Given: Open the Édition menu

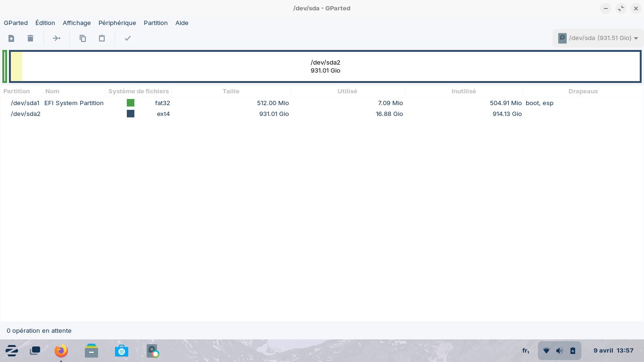Looking at the screenshot, I should (45, 23).
